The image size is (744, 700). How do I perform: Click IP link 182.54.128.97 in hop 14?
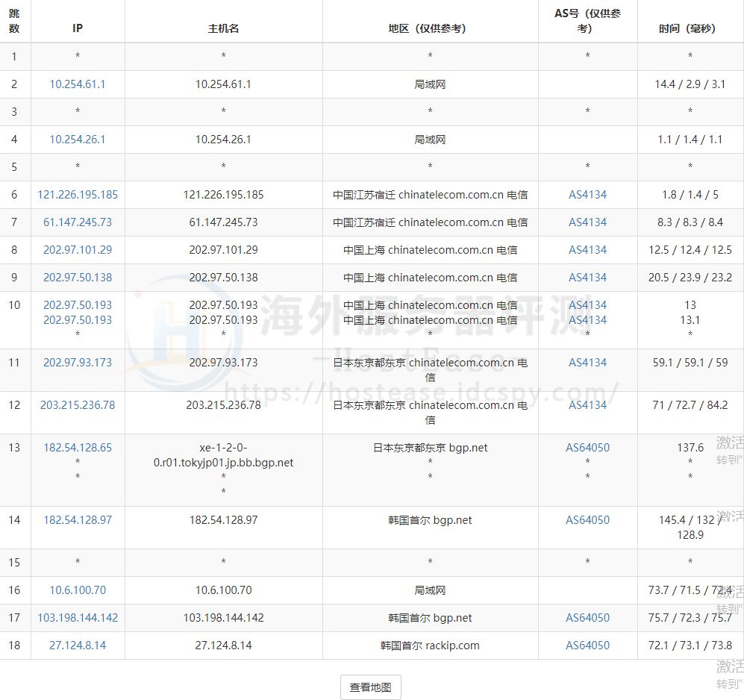click(78, 520)
